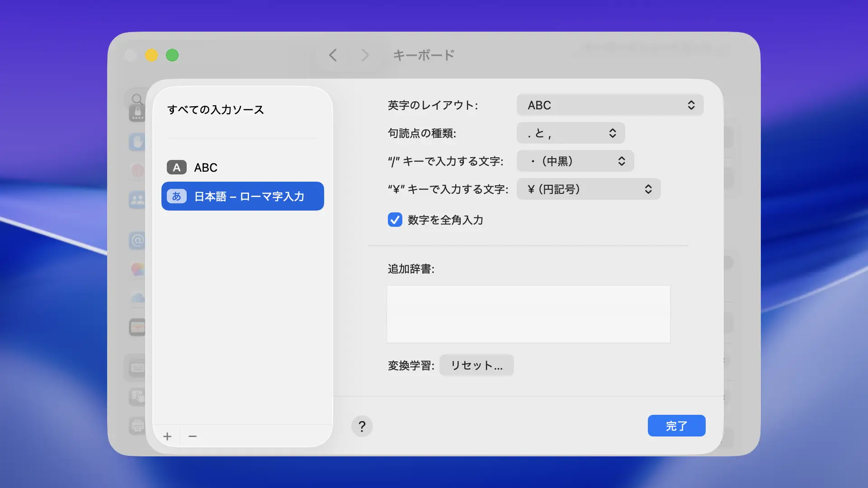
Task: Click the add input source plus button
Action: (167, 436)
